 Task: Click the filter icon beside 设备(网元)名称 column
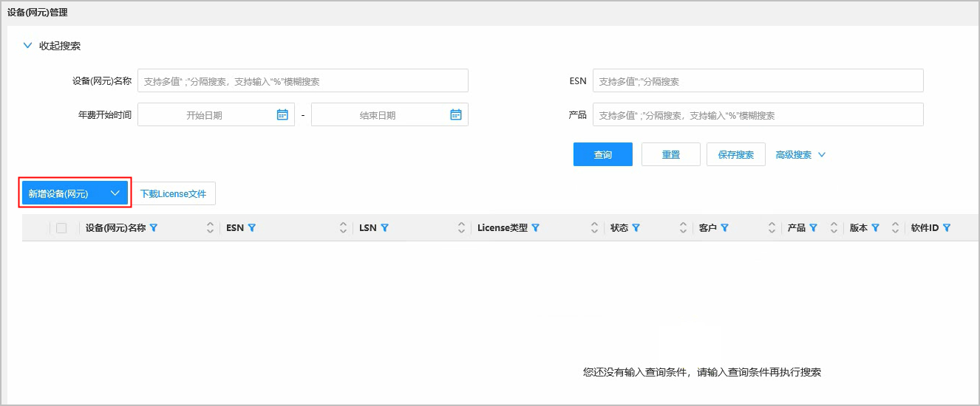(x=154, y=228)
